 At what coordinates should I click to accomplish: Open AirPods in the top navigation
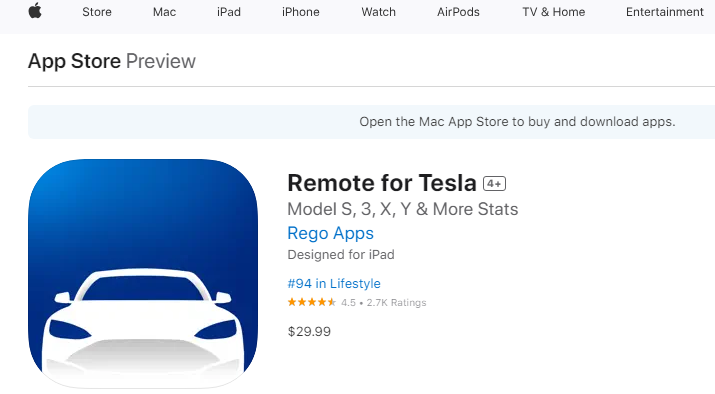(x=458, y=12)
